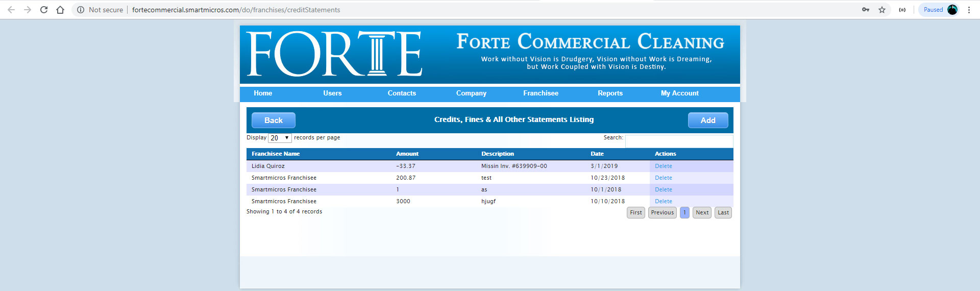This screenshot has height=291, width=980.
Task: Open the Chrome three-dot menu
Action: tap(969, 10)
